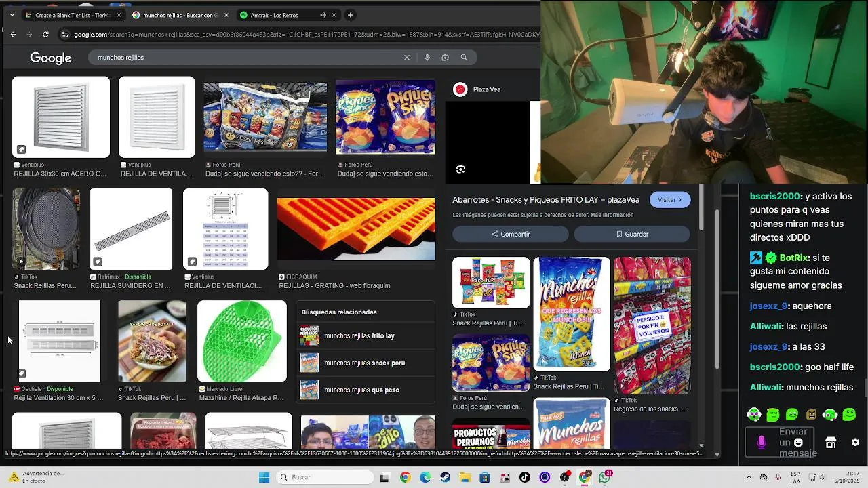Focus the munchos rejillas search field
This screenshot has height=488, width=868.
248,58
